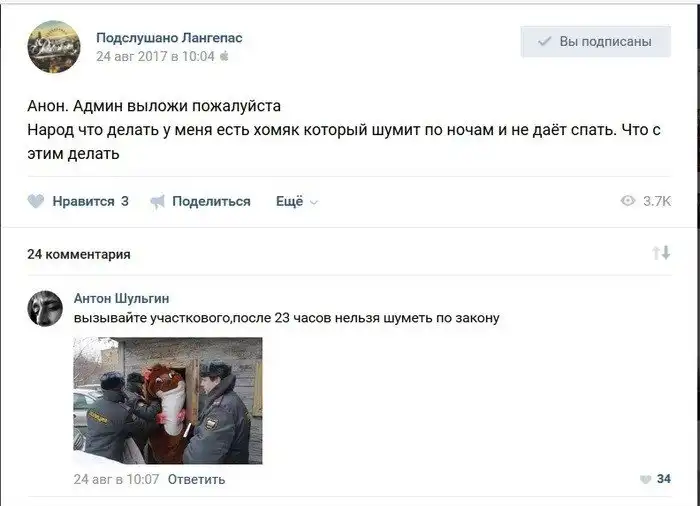Image resolution: width=700 pixels, height=506 pixels.
Task: Click Ответить to reply to the comment
Action: pos(196,479)
